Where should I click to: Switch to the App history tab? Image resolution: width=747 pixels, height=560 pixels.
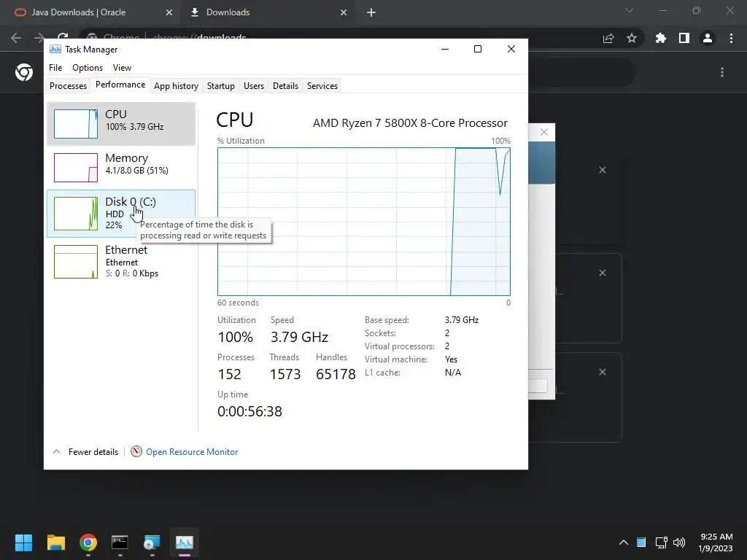(176, 86)
